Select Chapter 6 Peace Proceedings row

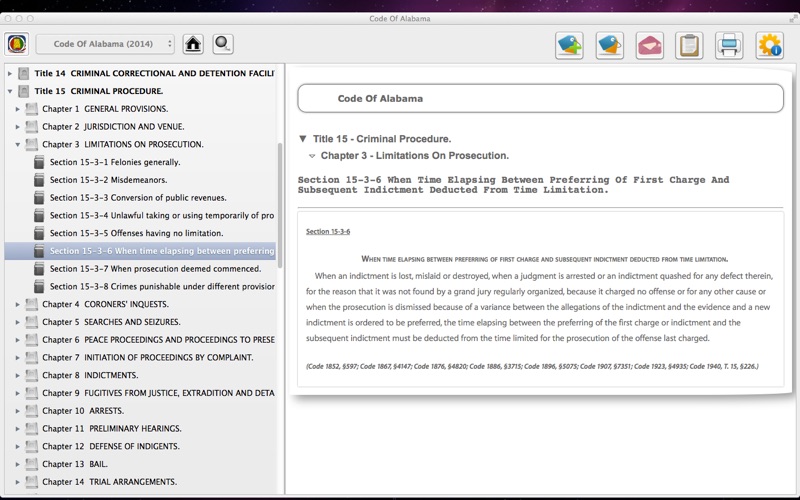point(140,340)
